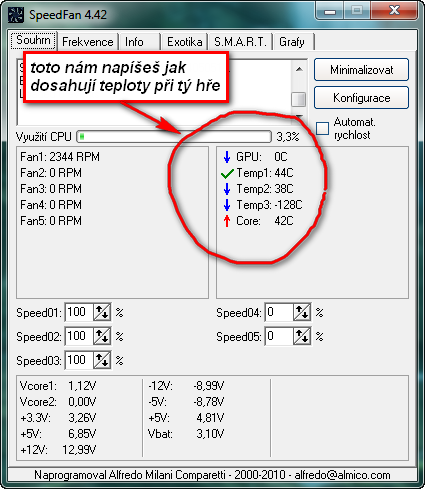This screenshot has height=489, width=425.
Task: Click the 3,3% CPU usage value
Action: tap(288, 137)
